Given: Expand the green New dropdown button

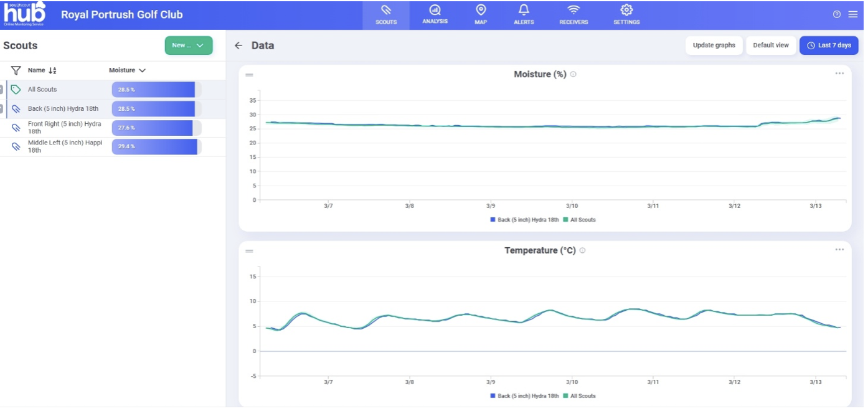Looking at the screenshot, I should [x=189, y=45].
